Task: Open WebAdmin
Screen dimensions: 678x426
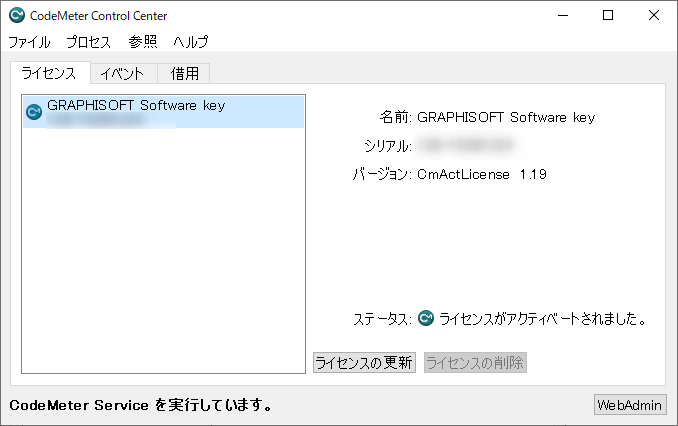Action: pyautogui.click(x=630, y=405)
